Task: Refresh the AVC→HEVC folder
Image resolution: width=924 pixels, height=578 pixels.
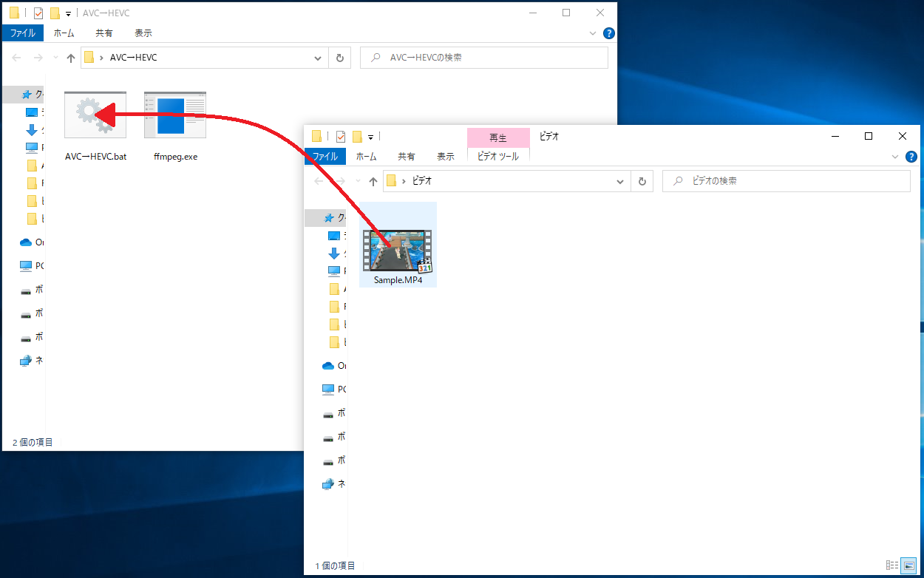Action: [340, 58]
